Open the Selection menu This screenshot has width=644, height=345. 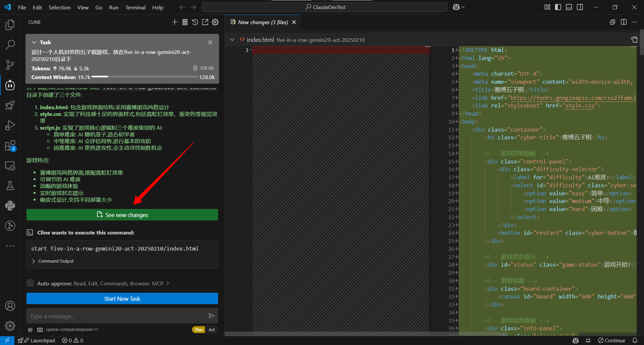(59, 7)
